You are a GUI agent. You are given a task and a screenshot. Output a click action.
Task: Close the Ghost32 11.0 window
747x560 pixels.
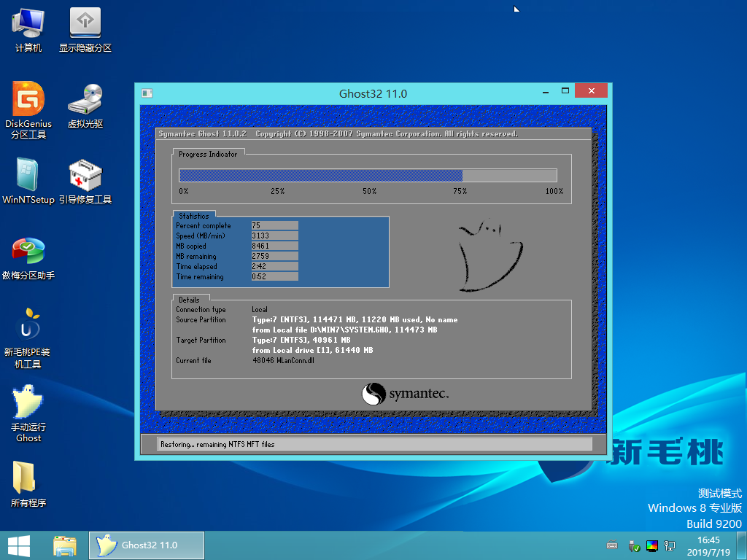591,90
